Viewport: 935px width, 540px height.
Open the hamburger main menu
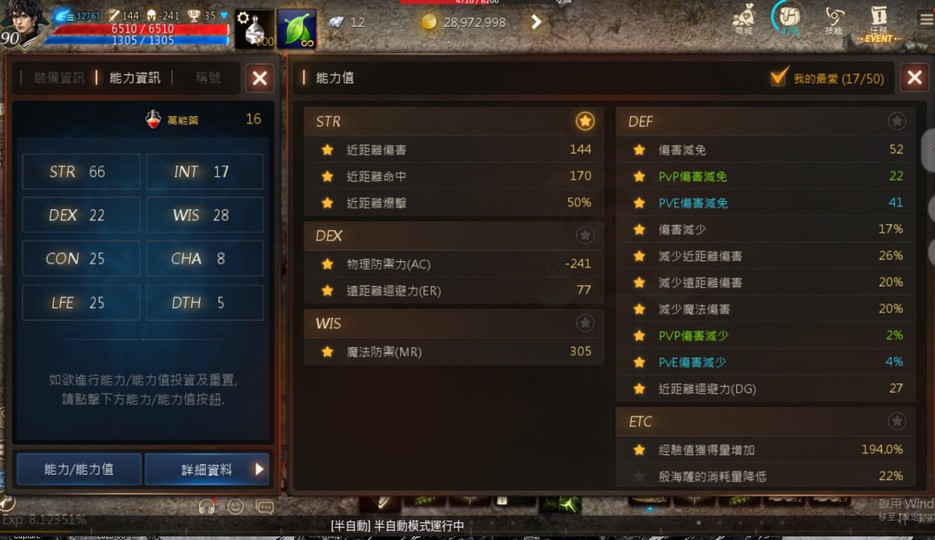click(x=926, y=19)
